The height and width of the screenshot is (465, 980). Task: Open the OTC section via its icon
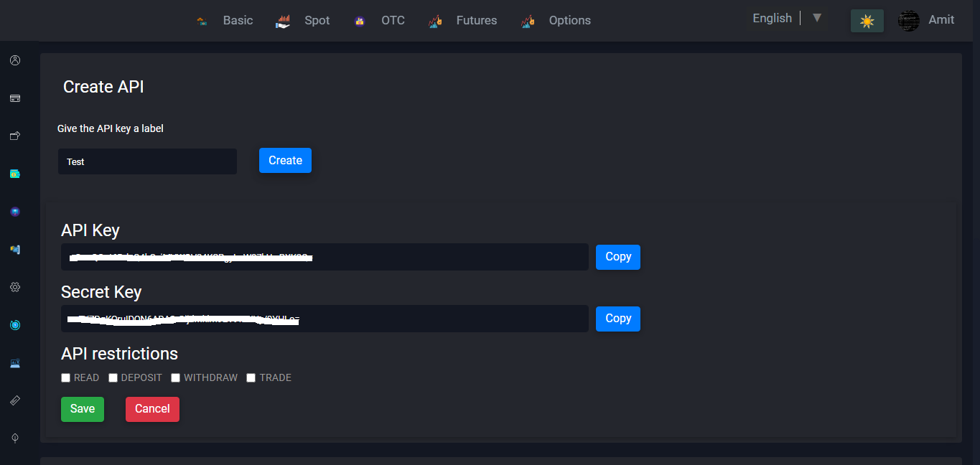point(359,20)
